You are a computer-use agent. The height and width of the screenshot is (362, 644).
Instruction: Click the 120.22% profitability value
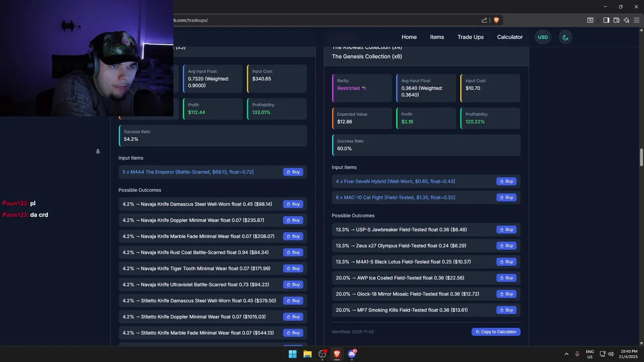tap(475, 122)
